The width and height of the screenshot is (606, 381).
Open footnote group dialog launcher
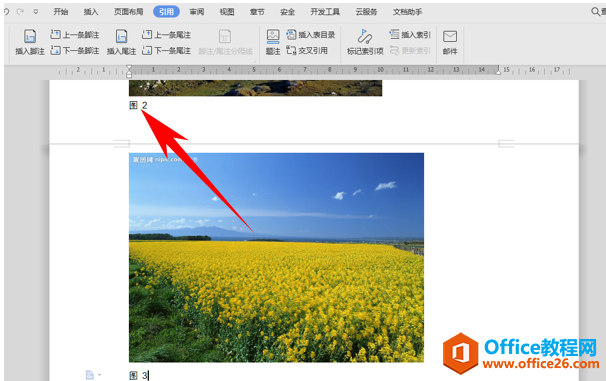[255, 61]
